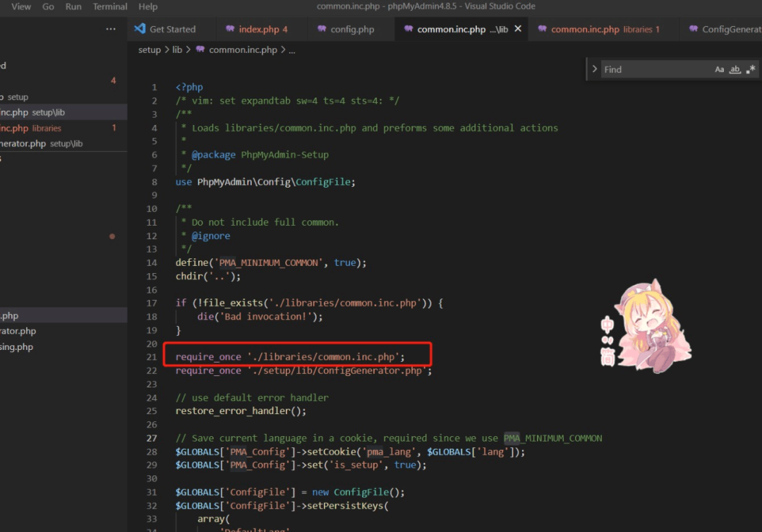Select the highlighted .php file in explorer
762x532 pixels.
(64, 315)
